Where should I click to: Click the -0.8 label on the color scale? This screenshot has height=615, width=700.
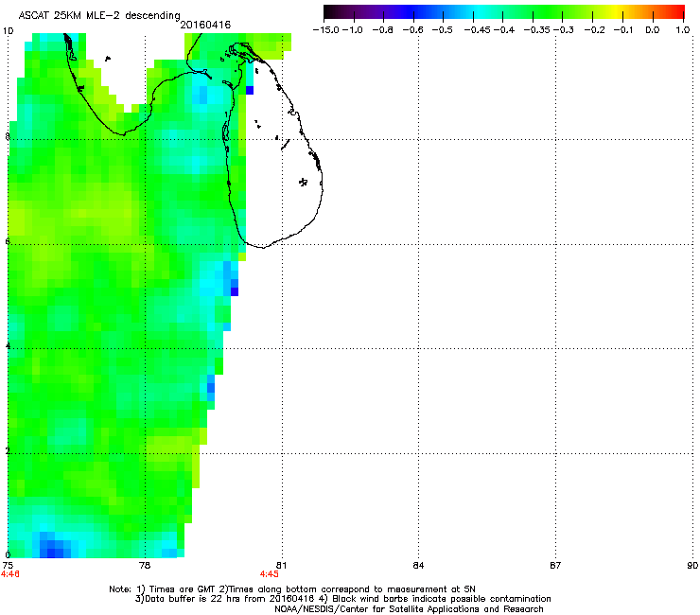click(x=383, y=30)
